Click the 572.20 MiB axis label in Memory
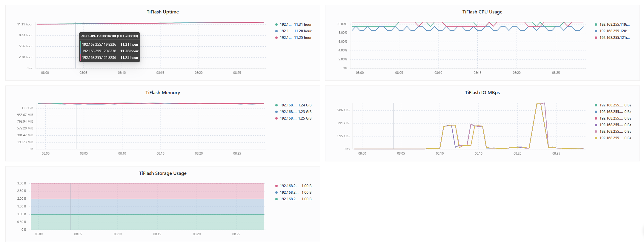Screen dimensions: 644x246 [x=25, y=129]
